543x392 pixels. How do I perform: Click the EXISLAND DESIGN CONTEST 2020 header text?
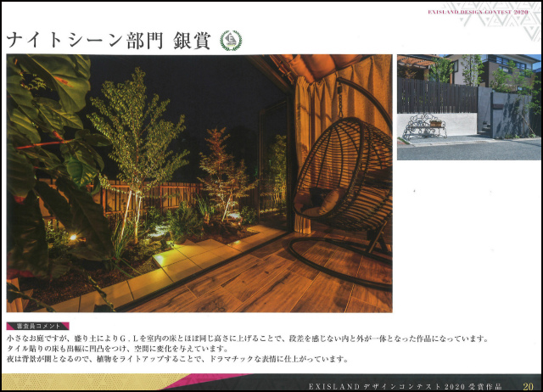pyautogui.click(x=478, y=12)
